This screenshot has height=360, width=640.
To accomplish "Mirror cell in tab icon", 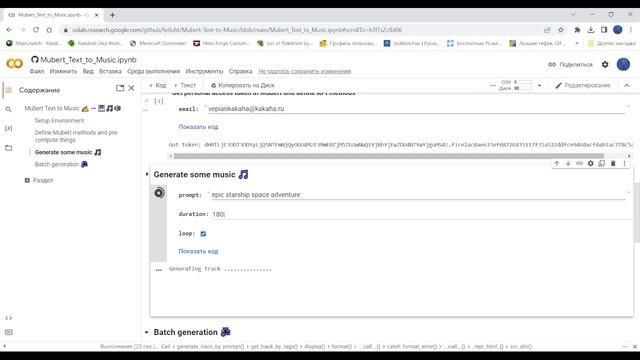I will point(602,163).
